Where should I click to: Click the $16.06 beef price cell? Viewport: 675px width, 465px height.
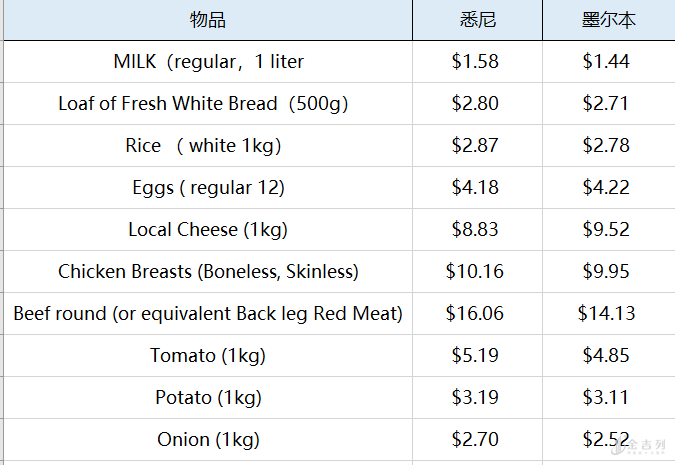pyautogui.click(x=475, y=314)
